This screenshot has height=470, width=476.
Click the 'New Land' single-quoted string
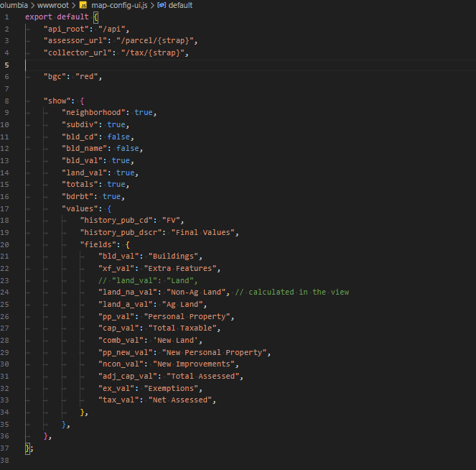tap(177, 340)
